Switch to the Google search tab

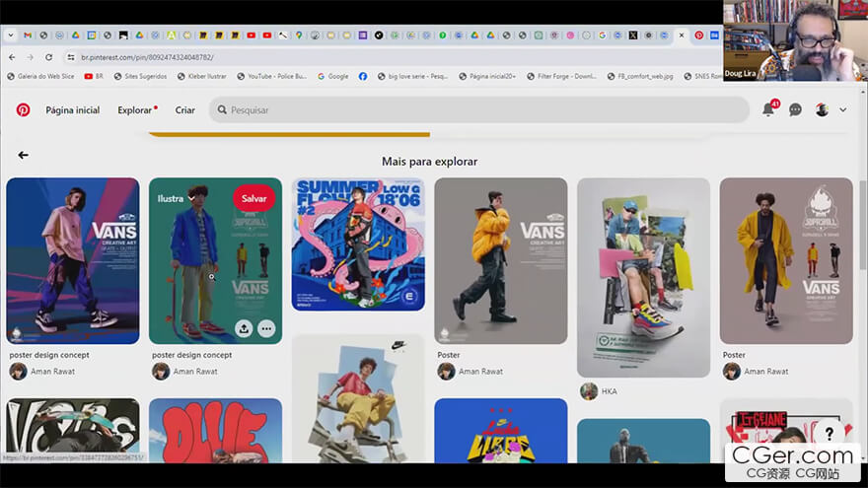(x=603, y=35)
